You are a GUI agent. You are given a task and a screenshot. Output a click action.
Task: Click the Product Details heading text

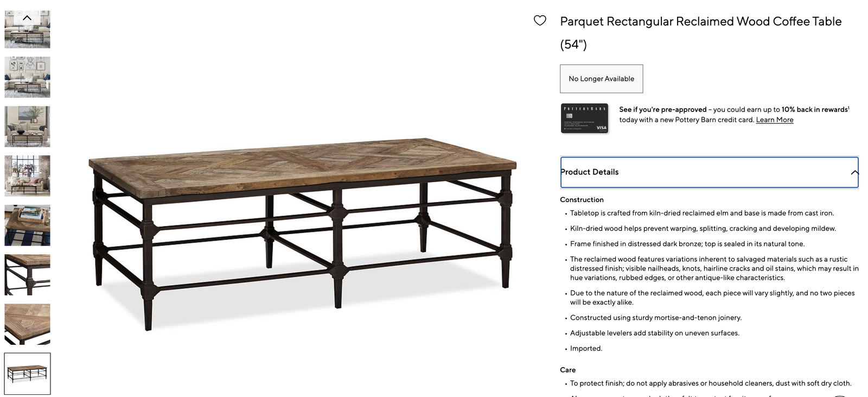(590, 172)
